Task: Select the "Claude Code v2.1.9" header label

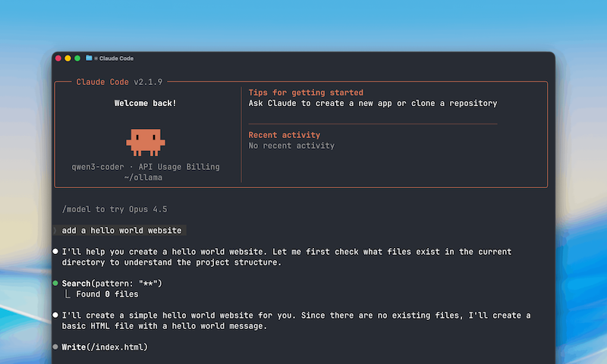Action: point(119,82)
